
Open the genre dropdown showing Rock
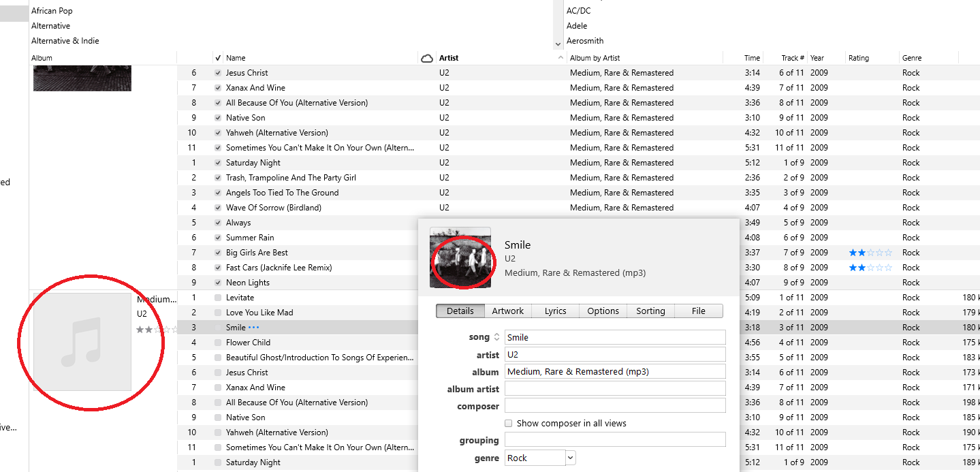click(x=571, y=458)
